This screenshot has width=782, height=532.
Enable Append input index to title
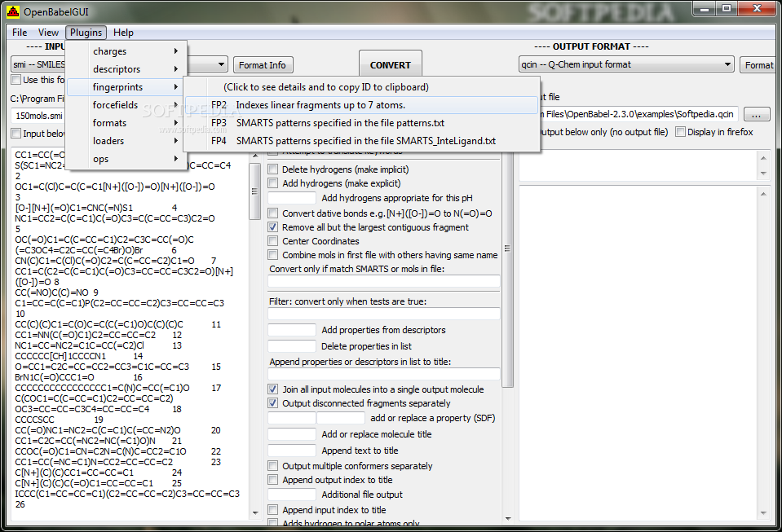pyautogui.click(x=273, y=509)
